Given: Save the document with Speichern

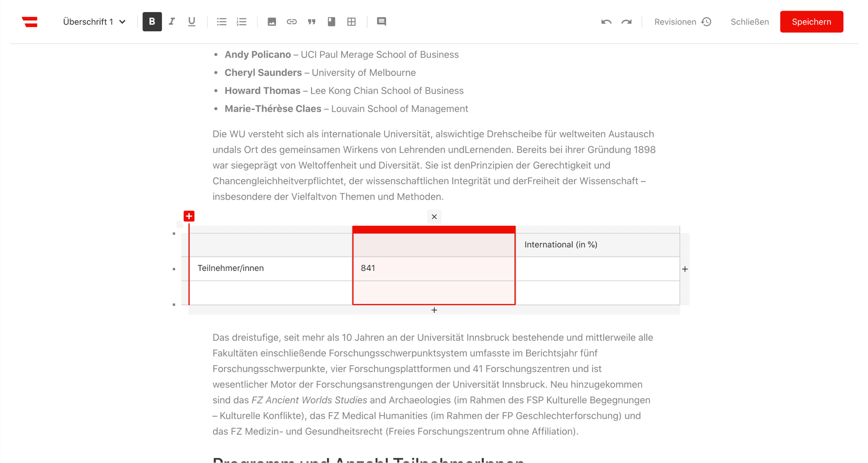Looking at the screenshot, I should coord(811,22).
